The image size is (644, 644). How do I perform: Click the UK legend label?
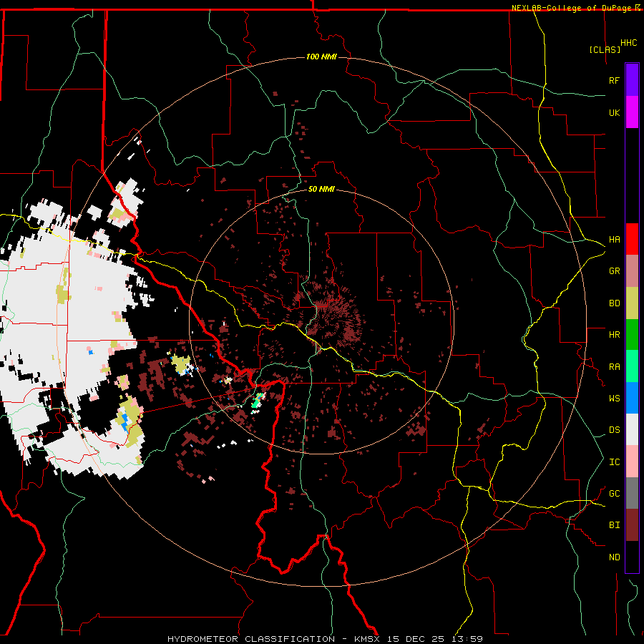614,112
